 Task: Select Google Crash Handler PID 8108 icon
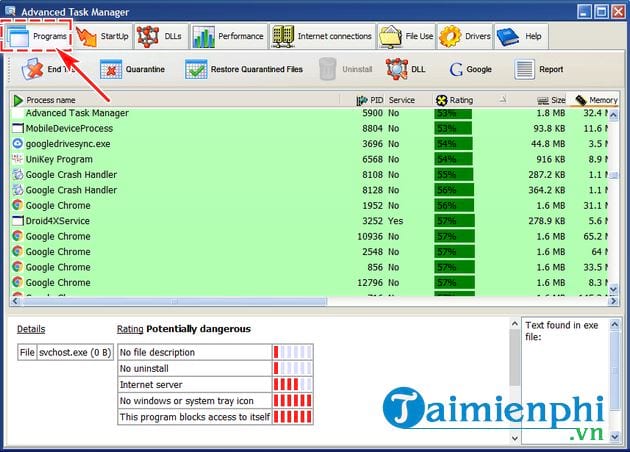18,174
